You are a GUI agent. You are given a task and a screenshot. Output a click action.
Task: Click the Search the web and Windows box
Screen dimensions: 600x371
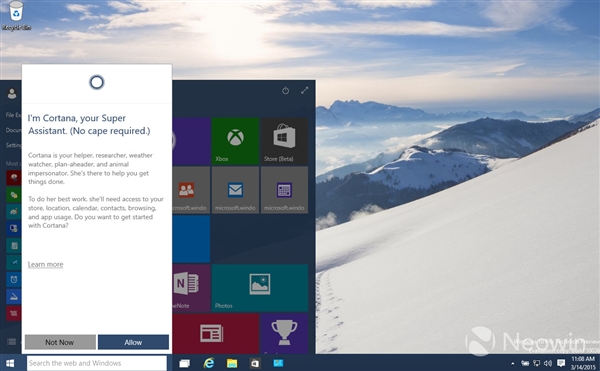[97, 363]
